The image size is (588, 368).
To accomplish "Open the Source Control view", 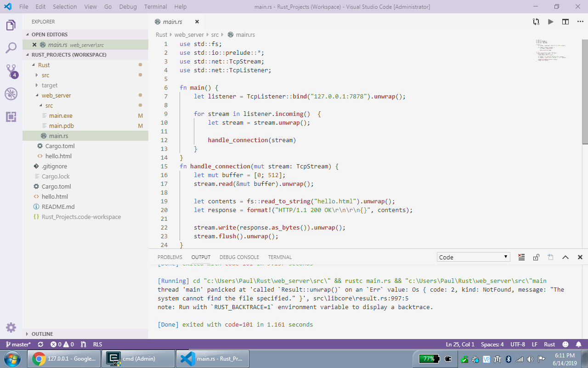I will (11, 71).
